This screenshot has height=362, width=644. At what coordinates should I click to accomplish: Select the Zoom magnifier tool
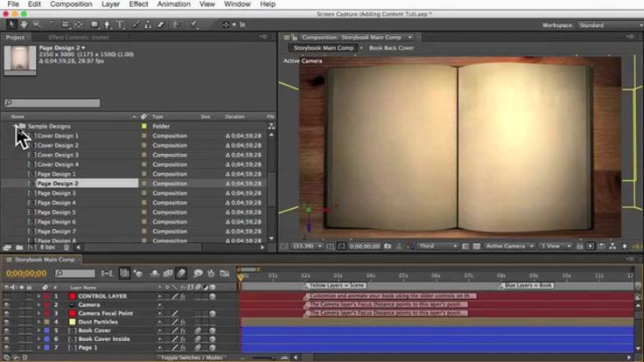click(37, 24)
